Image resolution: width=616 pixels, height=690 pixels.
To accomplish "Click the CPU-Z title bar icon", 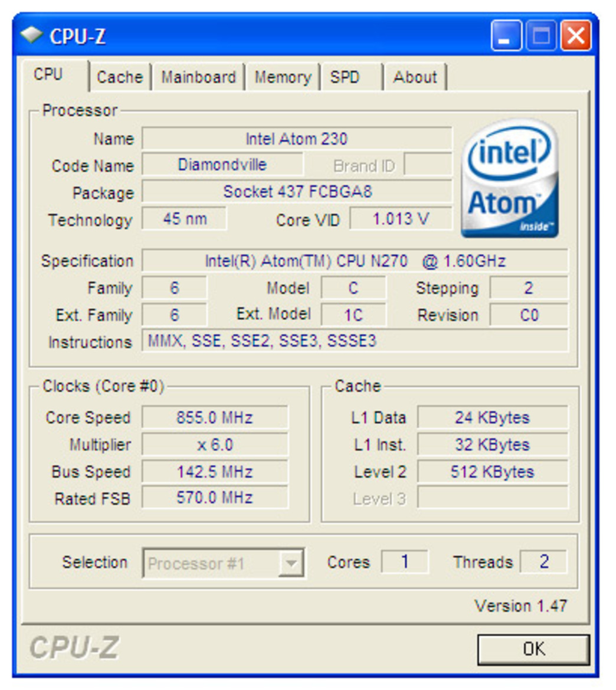I will click(32, 35).
